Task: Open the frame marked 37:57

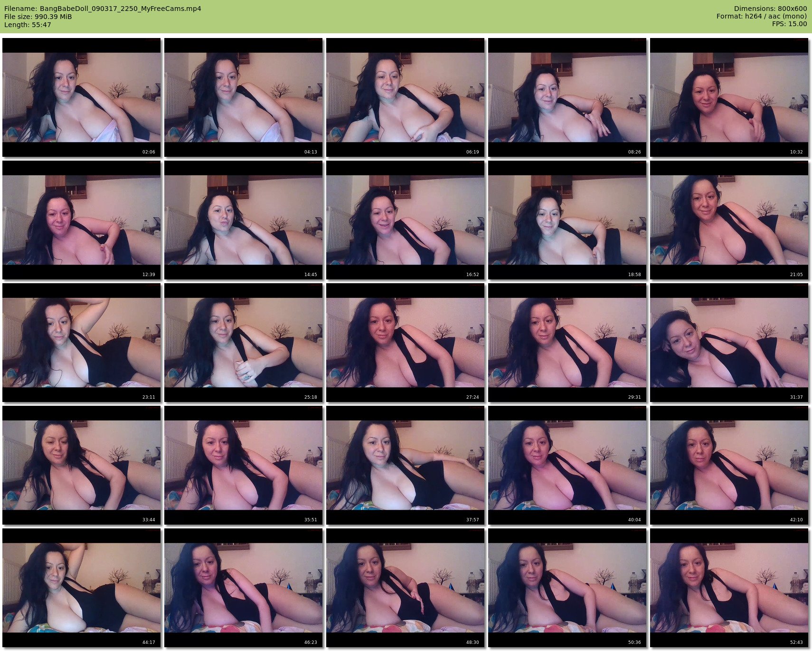Action: 406,465
